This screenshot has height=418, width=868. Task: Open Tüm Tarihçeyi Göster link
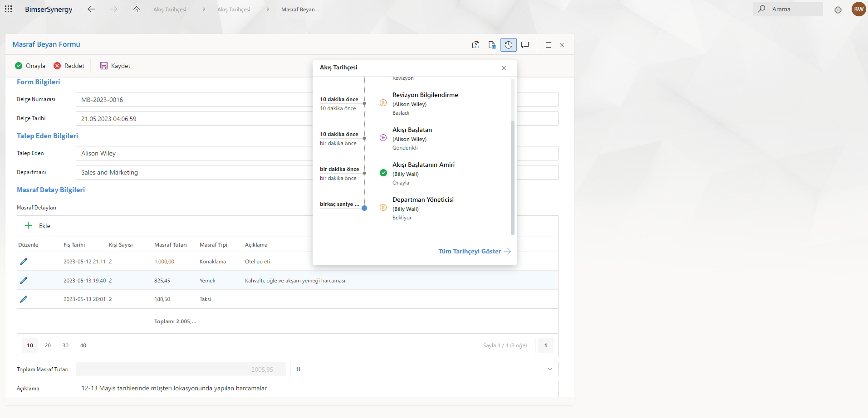(x=474, y=251)
